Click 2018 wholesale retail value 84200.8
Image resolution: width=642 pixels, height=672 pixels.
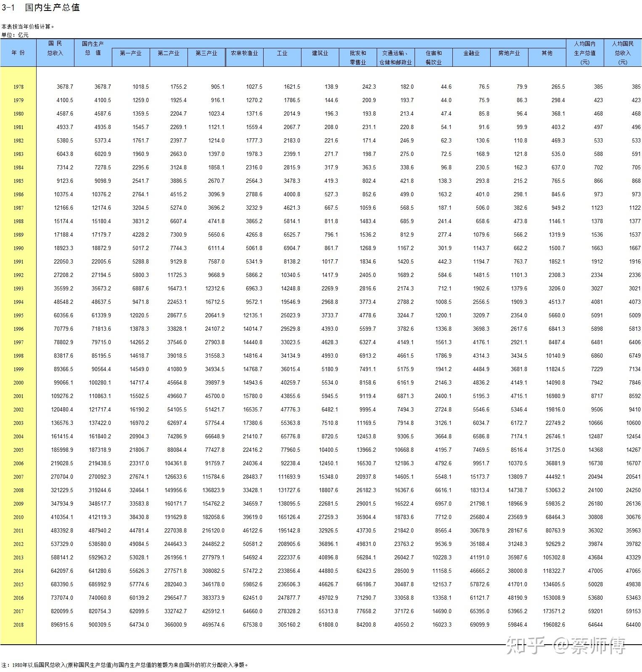[366, 625]
